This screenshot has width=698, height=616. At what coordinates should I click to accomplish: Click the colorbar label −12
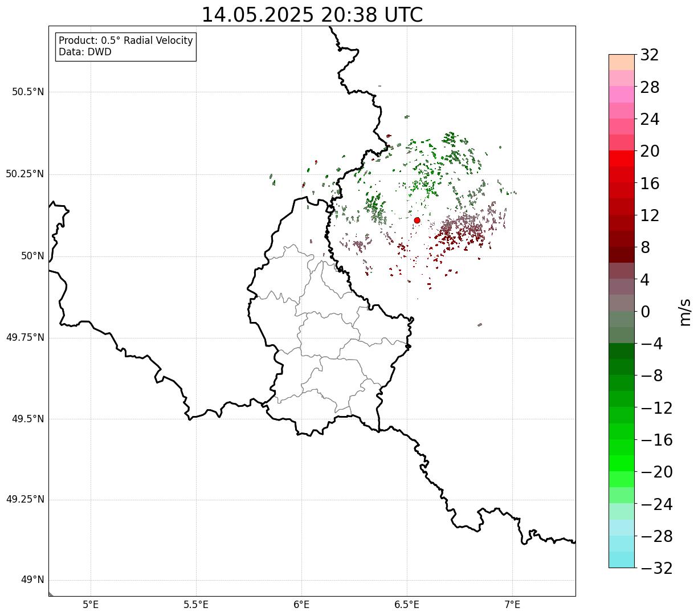tap(656, 408)
